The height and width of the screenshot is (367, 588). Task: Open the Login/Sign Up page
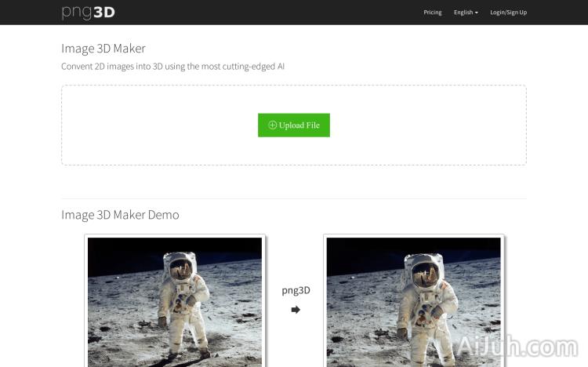(x=508, y=13)
